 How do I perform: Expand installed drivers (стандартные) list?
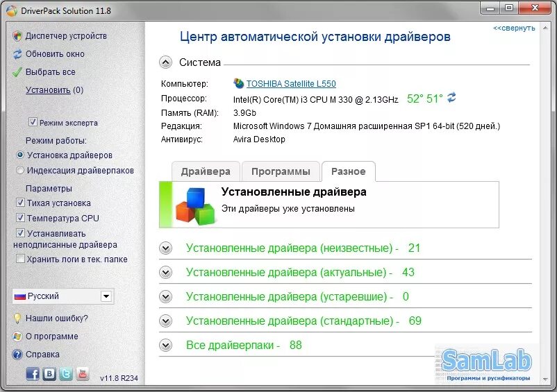click(165, 321)
